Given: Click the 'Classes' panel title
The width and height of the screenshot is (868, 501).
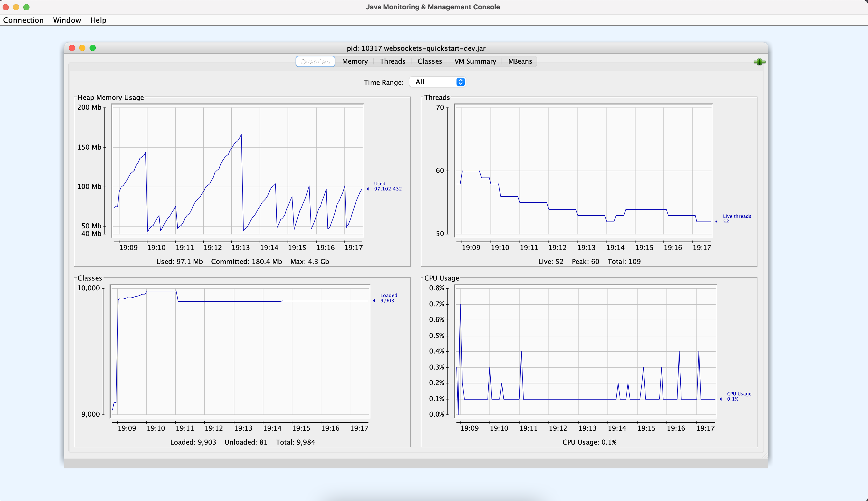Looking at the screenshot, I should 90,278.
